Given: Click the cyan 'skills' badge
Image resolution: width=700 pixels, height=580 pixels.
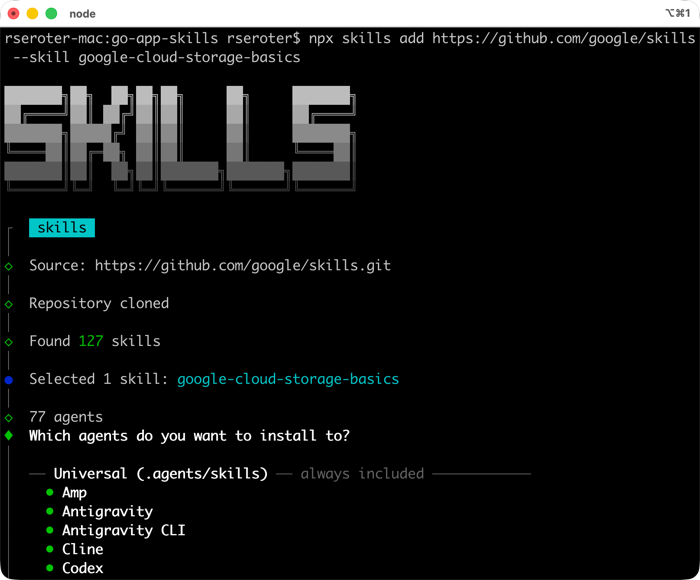Looking at the screenshot, I should point(62,227).
